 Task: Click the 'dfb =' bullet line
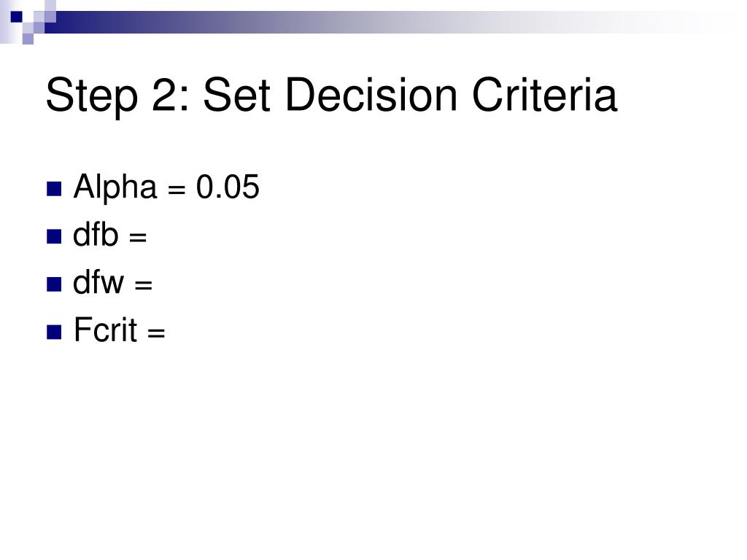click(x=109, y=235)
